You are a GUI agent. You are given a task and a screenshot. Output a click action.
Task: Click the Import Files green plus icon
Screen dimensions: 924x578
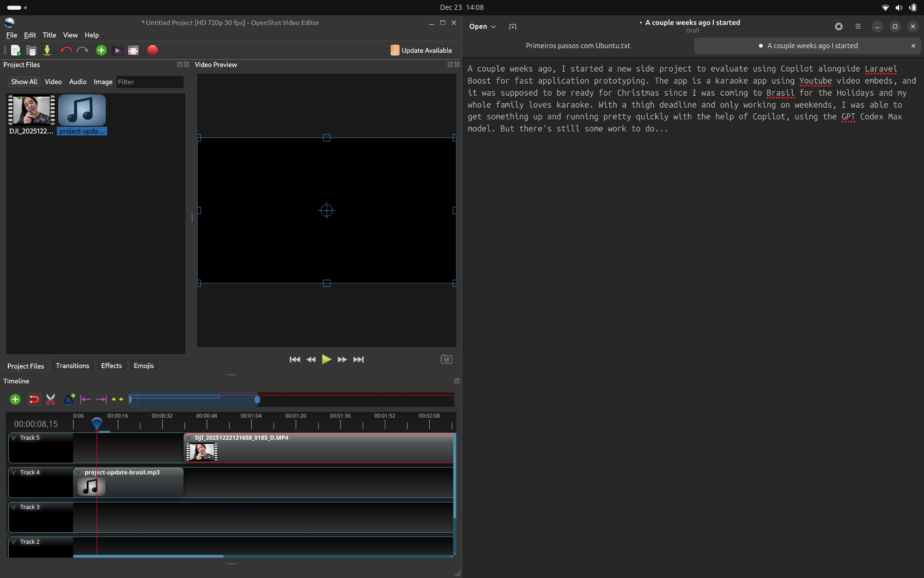[101, 50]
